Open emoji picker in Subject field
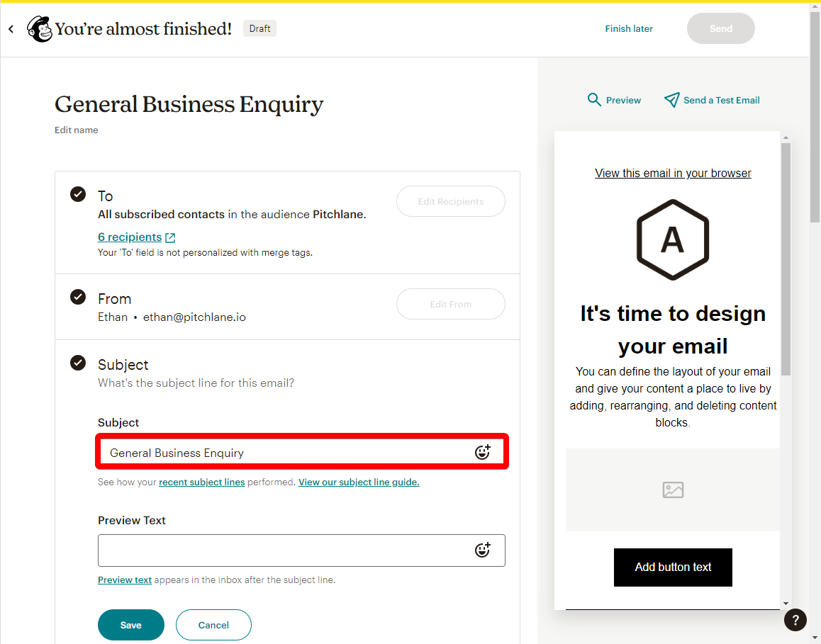Viewport: 821px width, 644px height. tap(482, 452)
